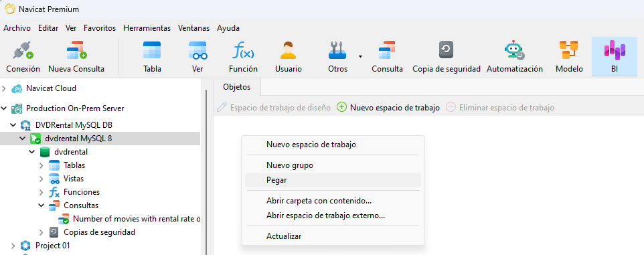Choose Actualizar in context menu
The image size is (644, 255).
click(x=333, y=236)
